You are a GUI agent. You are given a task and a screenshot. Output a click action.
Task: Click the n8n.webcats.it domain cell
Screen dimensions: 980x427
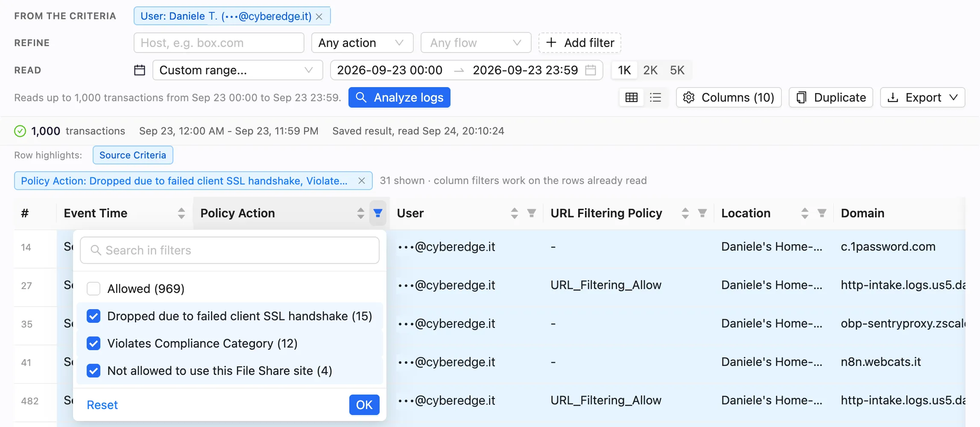point(881,362)
